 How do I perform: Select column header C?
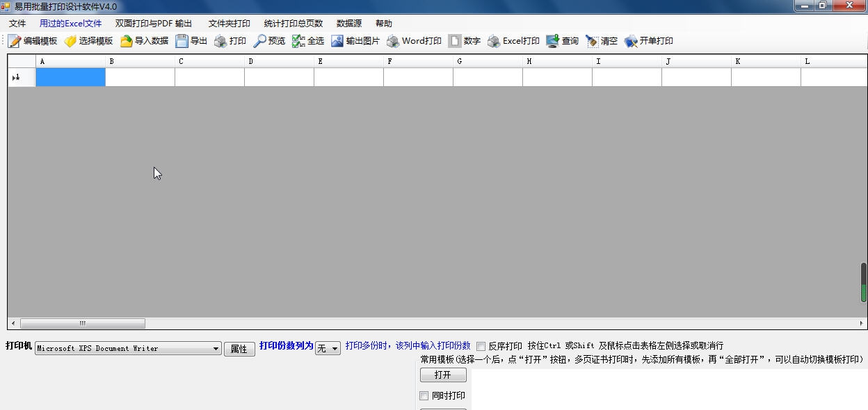pos(209,60)
